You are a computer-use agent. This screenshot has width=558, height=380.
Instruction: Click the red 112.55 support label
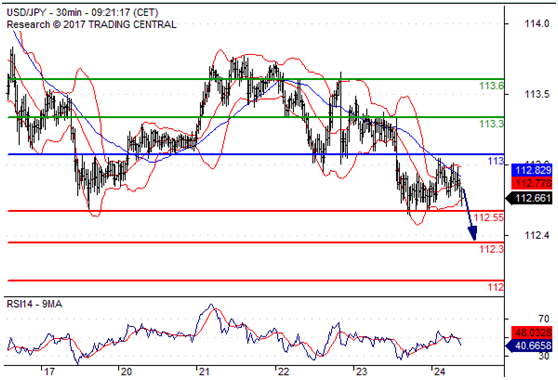(x=489, y=217)
